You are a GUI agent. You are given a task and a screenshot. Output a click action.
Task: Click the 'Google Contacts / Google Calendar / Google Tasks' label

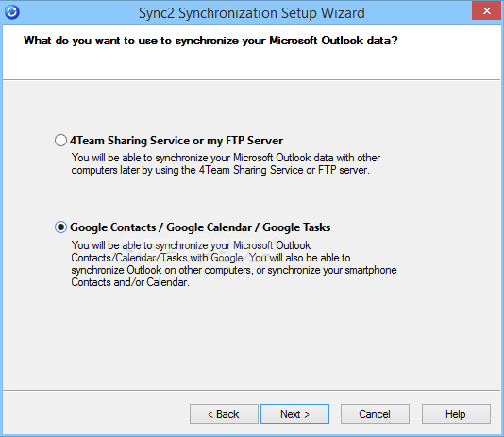200,227
